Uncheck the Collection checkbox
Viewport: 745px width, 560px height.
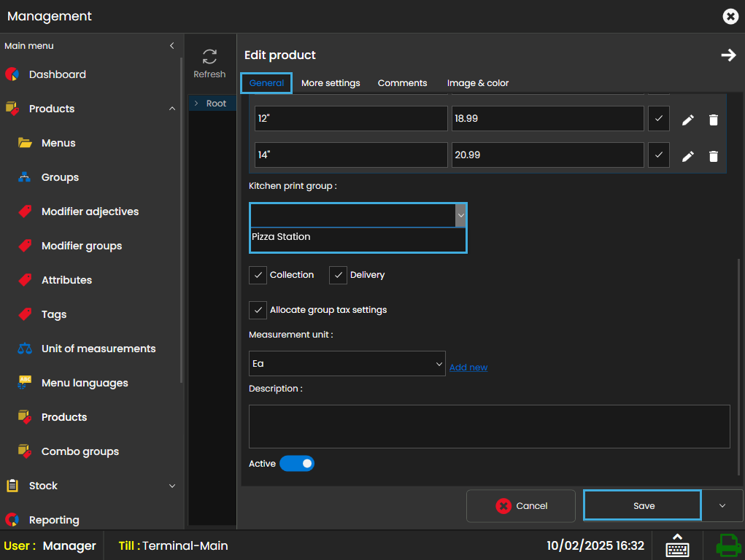(x=258, y=275)
